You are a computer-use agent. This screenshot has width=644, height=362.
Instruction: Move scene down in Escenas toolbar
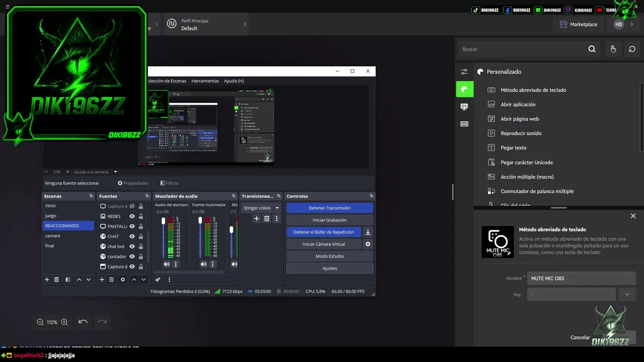(x=89, y=280)
